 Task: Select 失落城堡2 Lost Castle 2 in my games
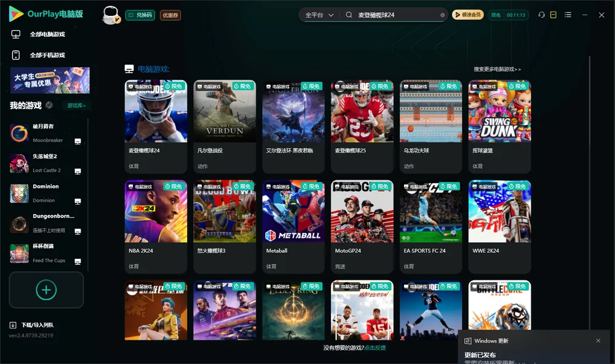46,164
